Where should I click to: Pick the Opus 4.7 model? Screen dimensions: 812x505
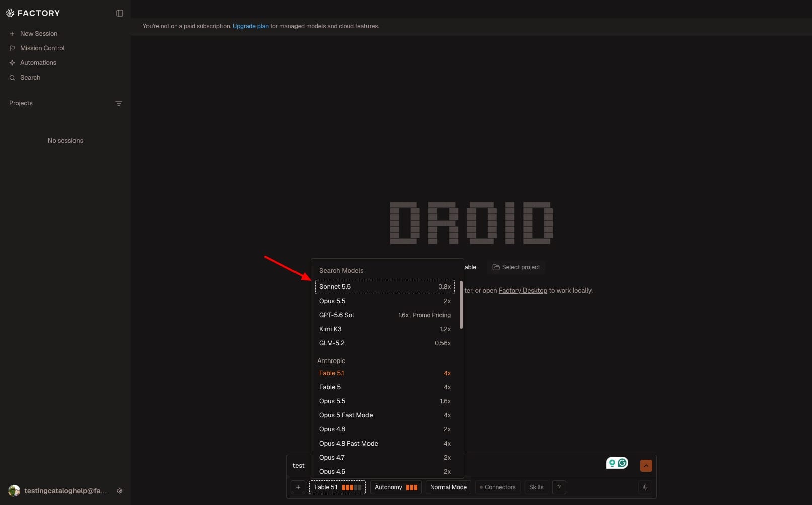385,458
